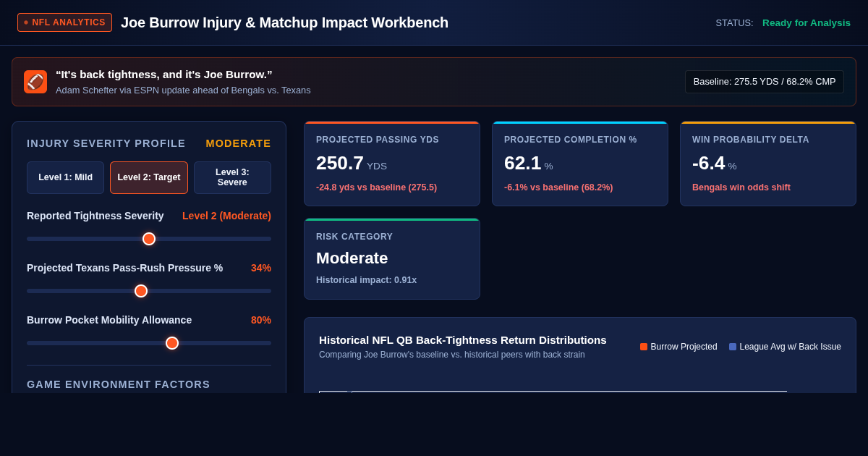Click the -24.8 yds vs baseline text
Screen dimensions: 868x456
376,187
